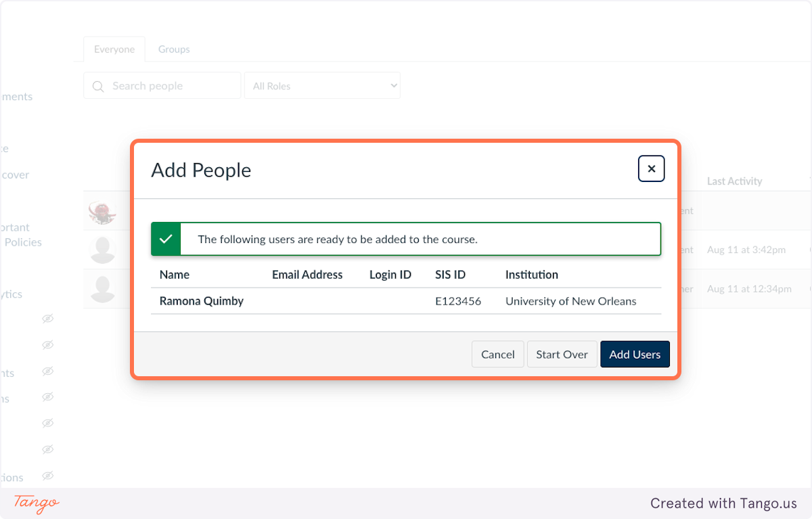This screenshot has width=812, height=519.
Task: Click the Name column header
Action: pos(175,275)
